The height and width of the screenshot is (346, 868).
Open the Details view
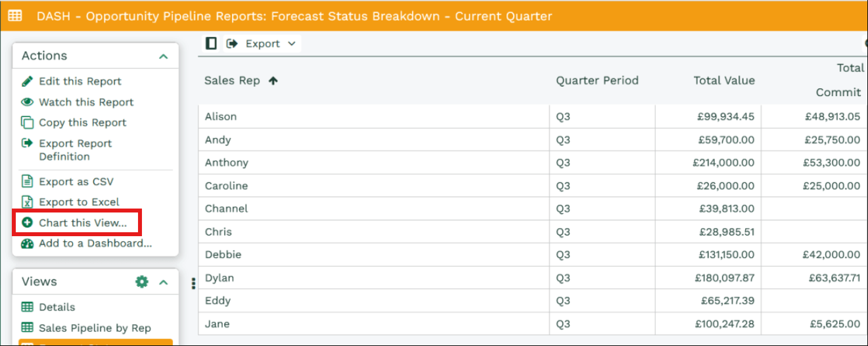click(57, 307)
